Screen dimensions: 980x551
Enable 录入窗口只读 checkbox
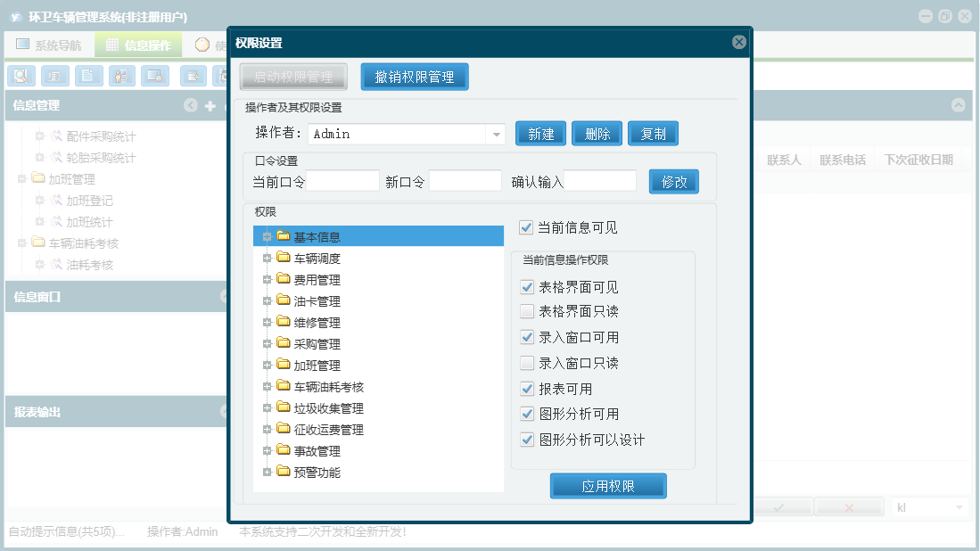coord(527,363)
